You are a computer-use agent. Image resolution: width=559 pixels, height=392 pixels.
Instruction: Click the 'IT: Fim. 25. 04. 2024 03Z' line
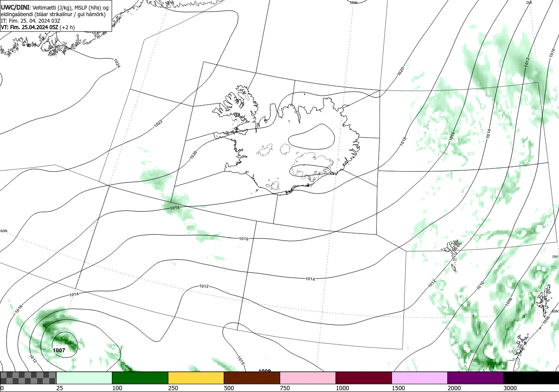tap(30, 21)
